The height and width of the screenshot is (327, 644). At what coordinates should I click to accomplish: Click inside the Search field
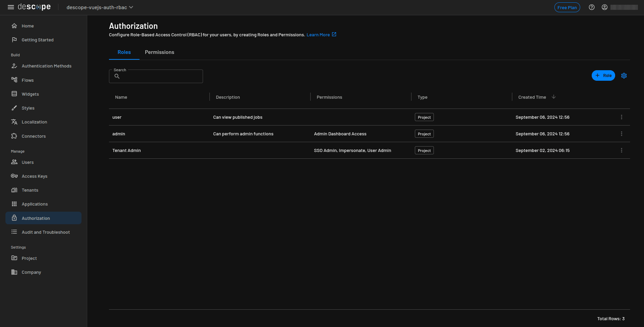click(156, 76)
